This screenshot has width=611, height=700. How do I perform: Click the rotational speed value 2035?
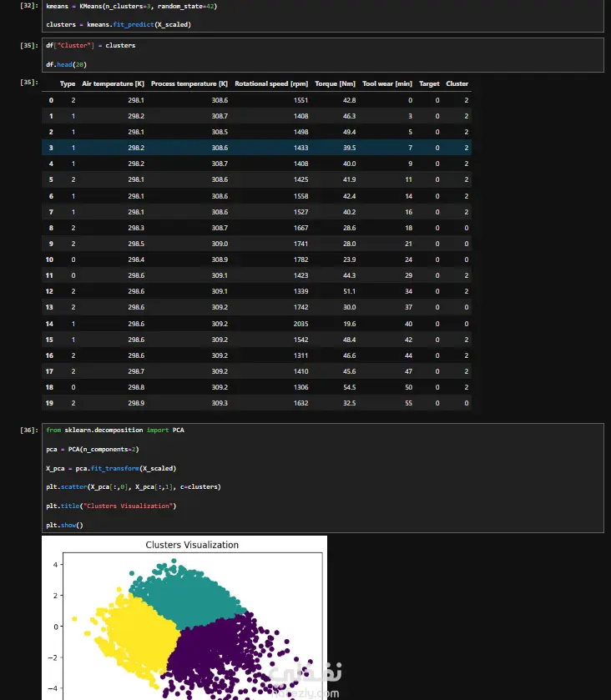point(300,324)
